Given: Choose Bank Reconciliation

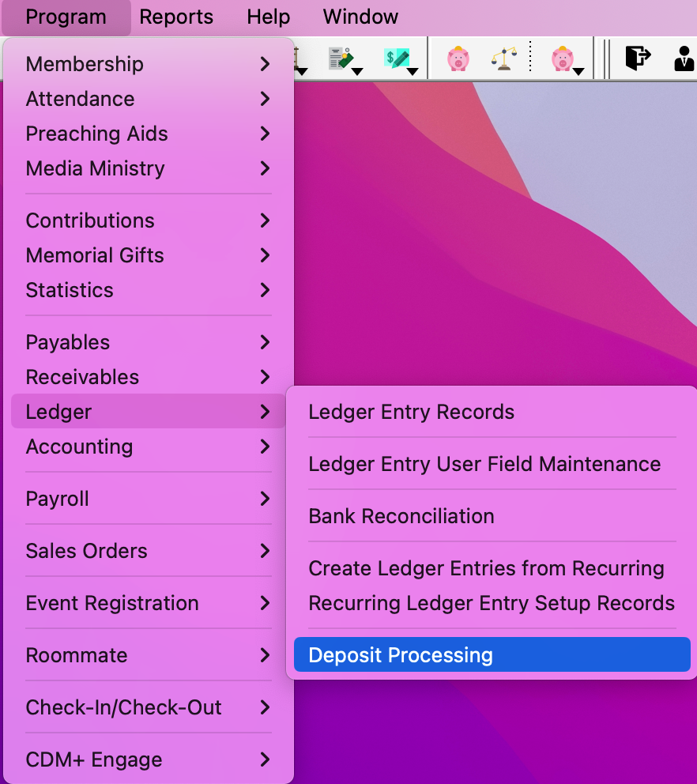Looking at the screenshot, I should [401, 516].
